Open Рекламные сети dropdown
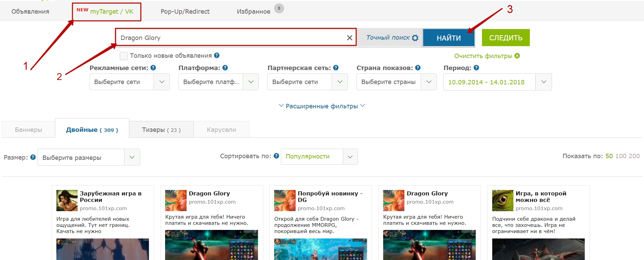Viewport: 644px width, 260px height. [x=130, y=82]
